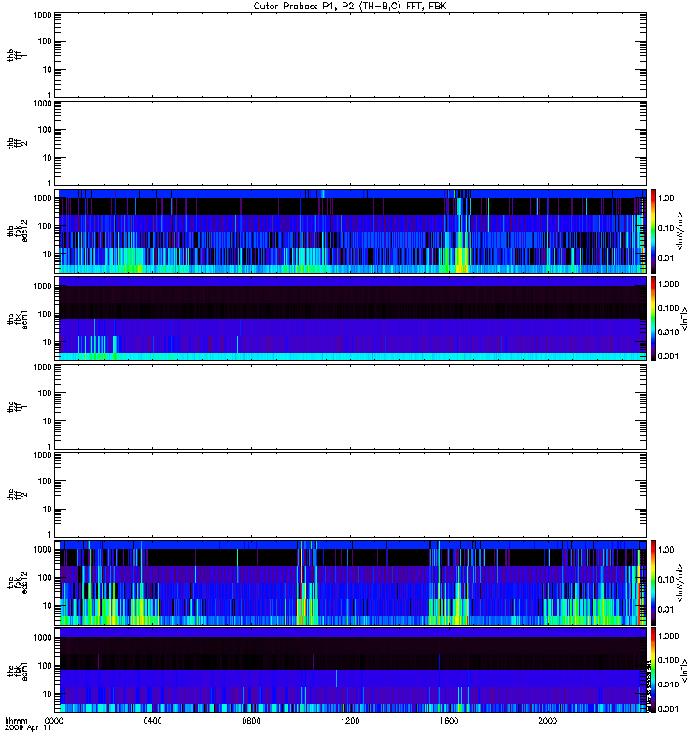
Task: Click the '0400' time axis label
Action: click(x=152, y=720)
